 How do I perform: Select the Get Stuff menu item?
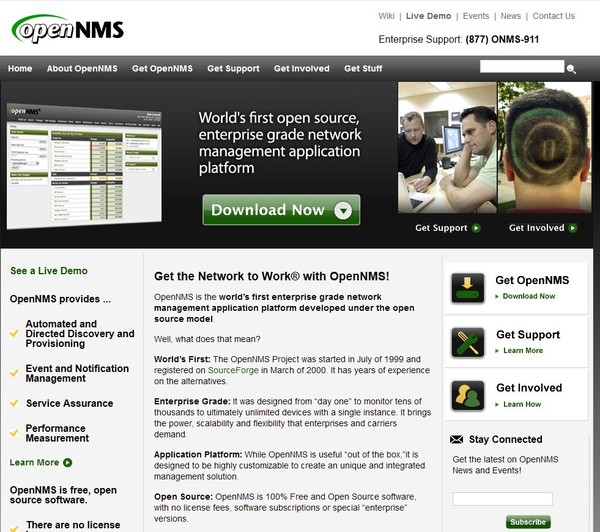coord(363,69)
